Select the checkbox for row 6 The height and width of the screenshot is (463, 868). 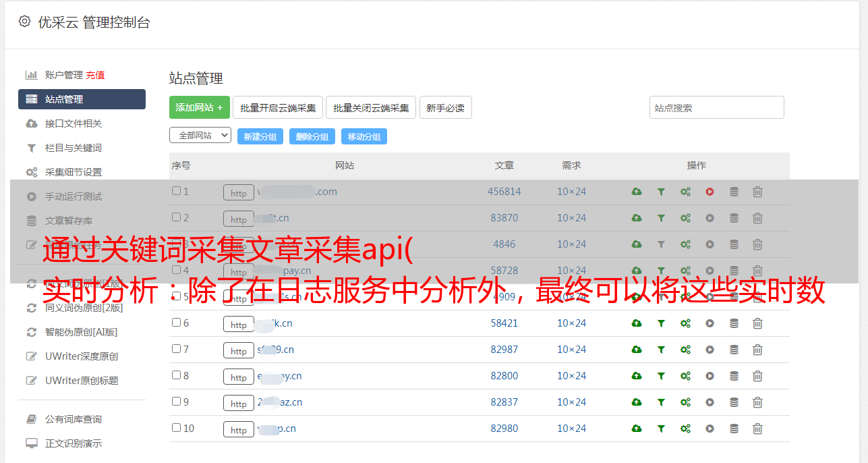[x=176, y=323]
